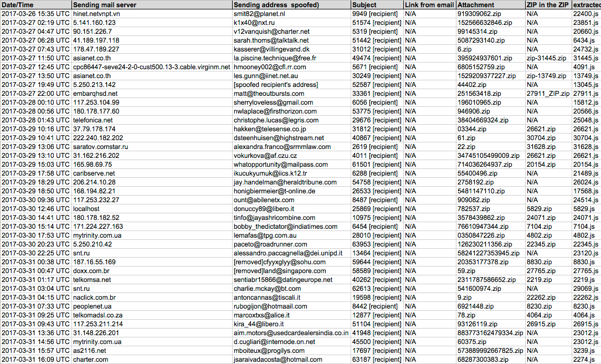Click doxx.com.br server cell

click(152, 271)
